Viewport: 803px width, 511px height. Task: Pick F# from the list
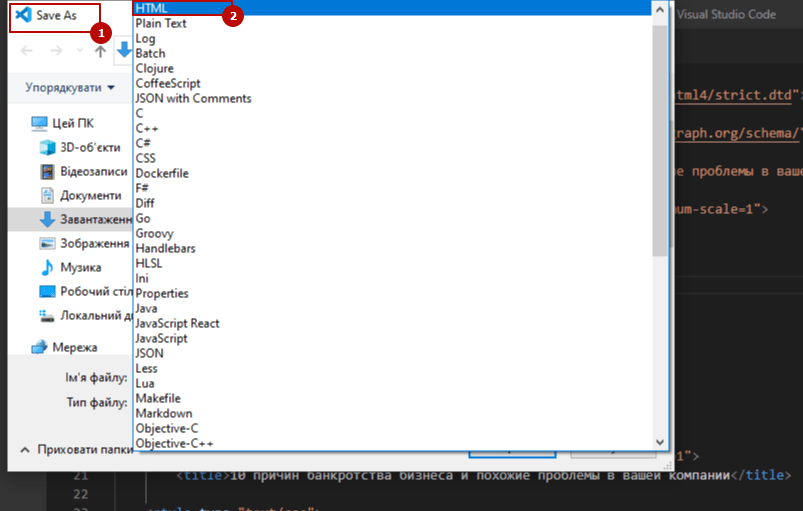392,188
